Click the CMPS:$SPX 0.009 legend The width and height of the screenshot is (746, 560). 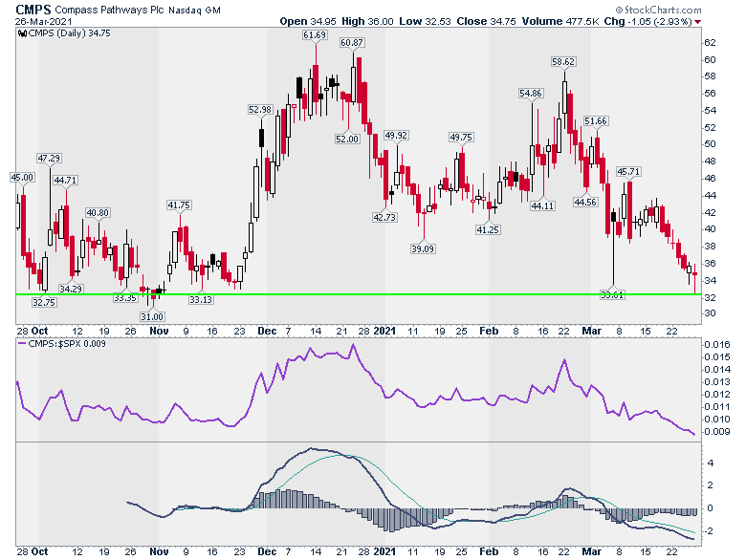(62, 344)
